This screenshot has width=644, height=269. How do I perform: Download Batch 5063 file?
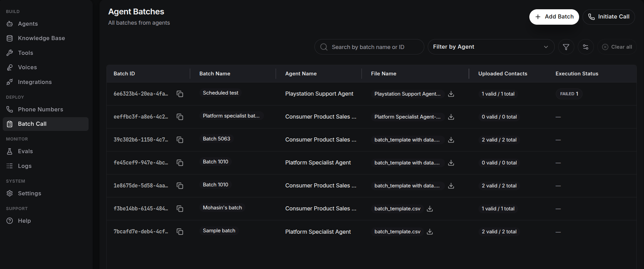[x=451, y=140]
